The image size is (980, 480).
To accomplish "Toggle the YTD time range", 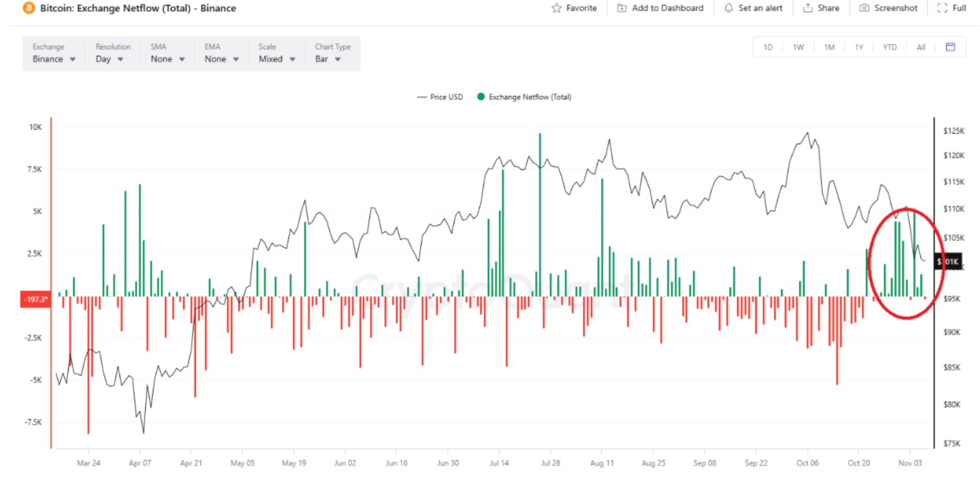I will coord(889,47).
